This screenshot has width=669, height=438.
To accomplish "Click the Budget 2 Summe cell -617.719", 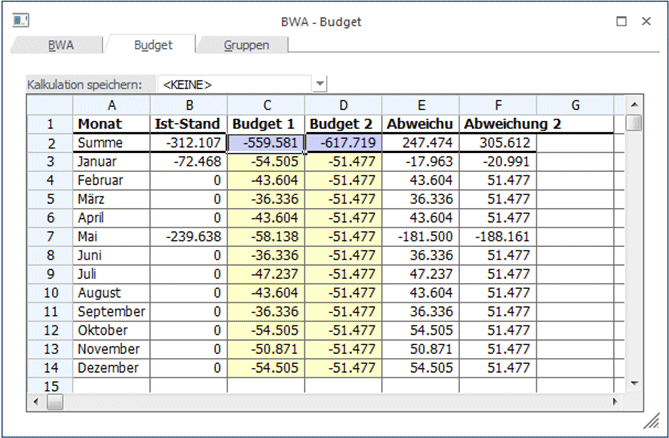I will 343,143.
